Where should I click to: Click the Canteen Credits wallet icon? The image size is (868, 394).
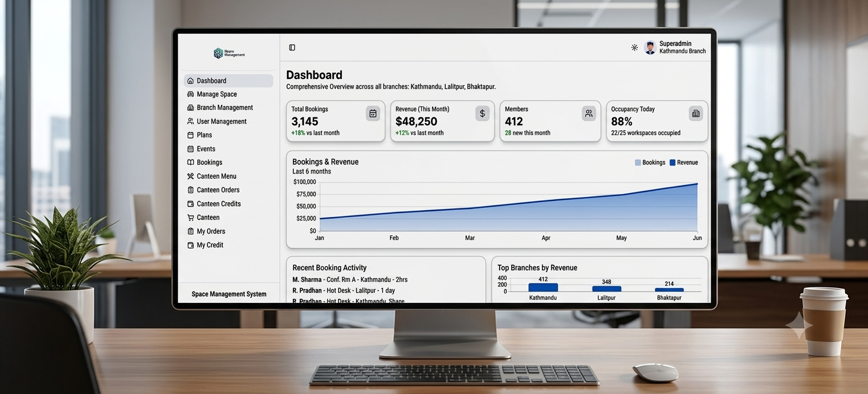(x=190, y=204)
